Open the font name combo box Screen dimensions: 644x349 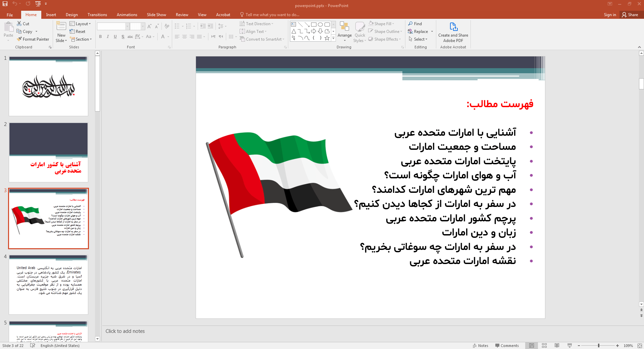click(113, 26)
